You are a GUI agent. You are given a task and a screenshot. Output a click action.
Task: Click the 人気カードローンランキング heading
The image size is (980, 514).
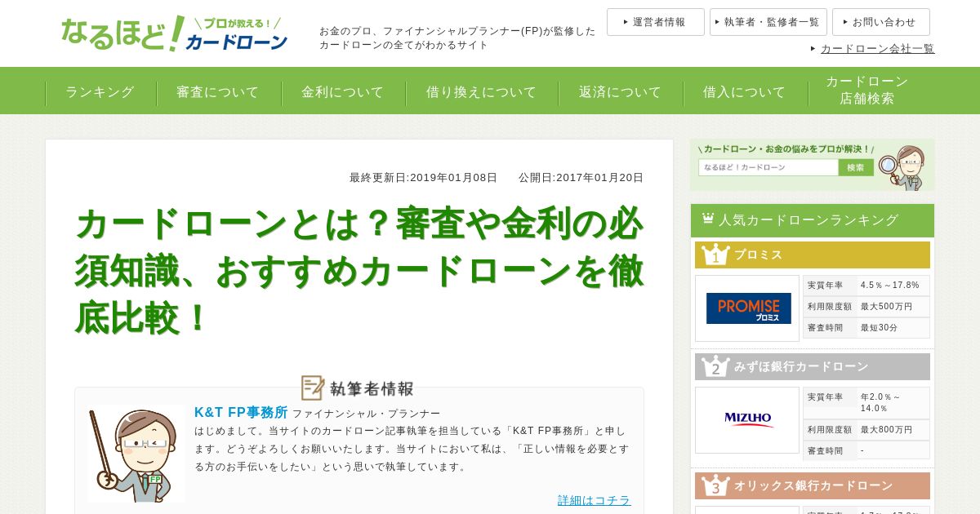click(x=808, y=220)
